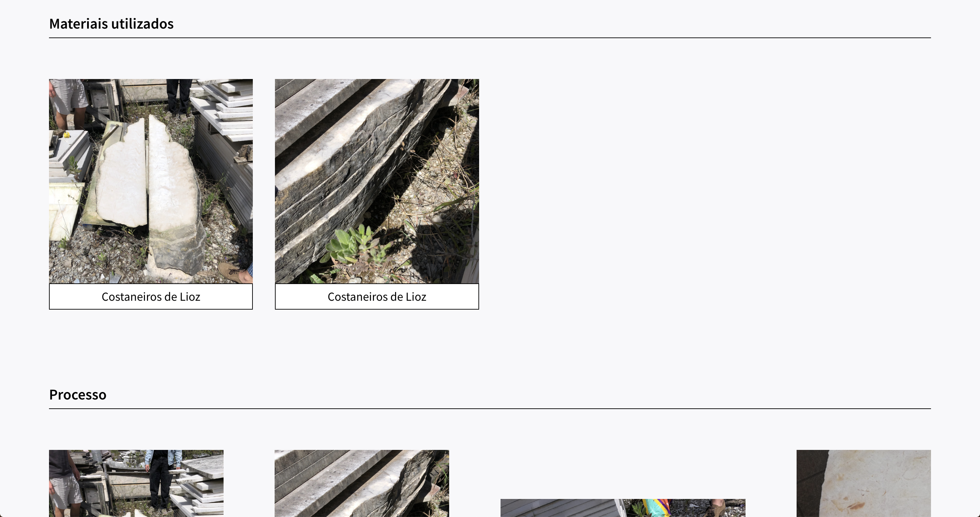Screen dimensions: 980x517
Task: Open the Processo thumbnail of the gray stone slab
Action: (x=362, y=484)
